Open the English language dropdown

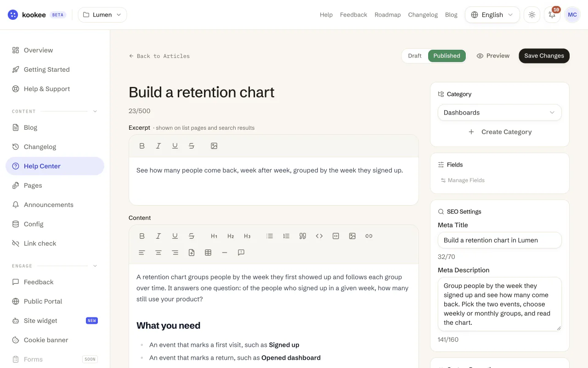coord(492,15)
